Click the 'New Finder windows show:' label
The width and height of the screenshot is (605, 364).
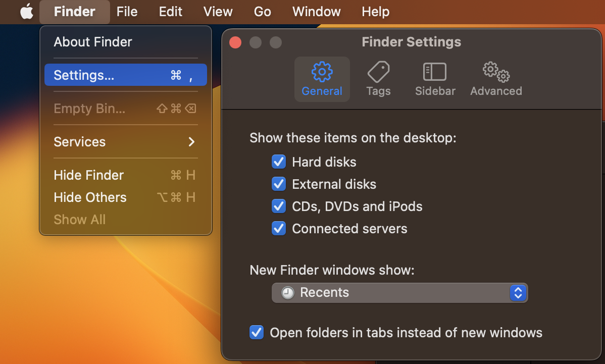click(x=332, y=270)
